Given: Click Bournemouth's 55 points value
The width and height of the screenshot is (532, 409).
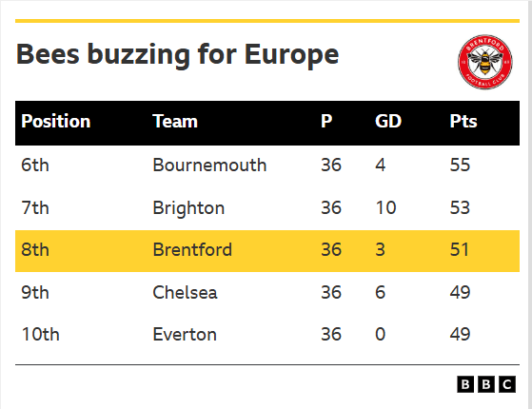Looking at the screenshot, I should tap(460, 166).
